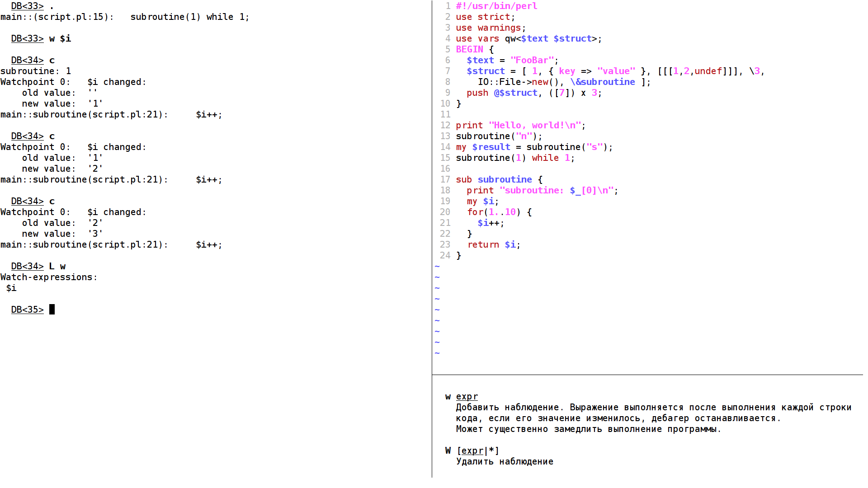Click the 'W [expr|*]' help entry
Screen dimensions: 868x488
tap(472, 450)
